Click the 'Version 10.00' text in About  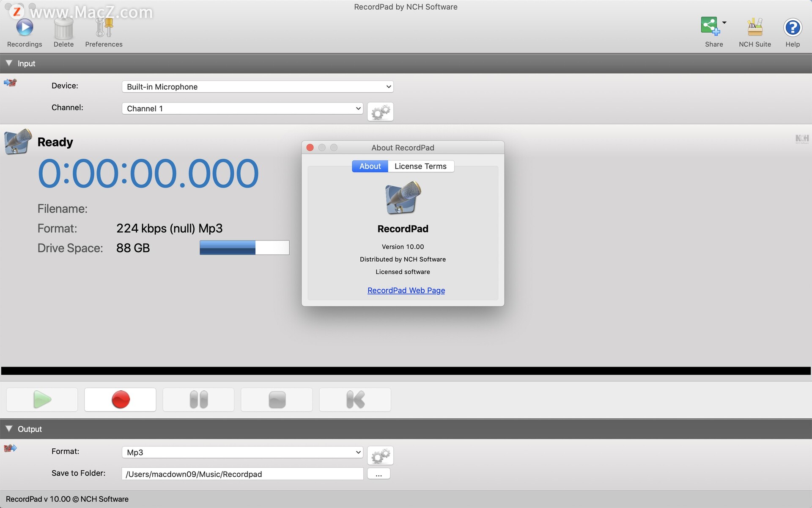(403, 247)
